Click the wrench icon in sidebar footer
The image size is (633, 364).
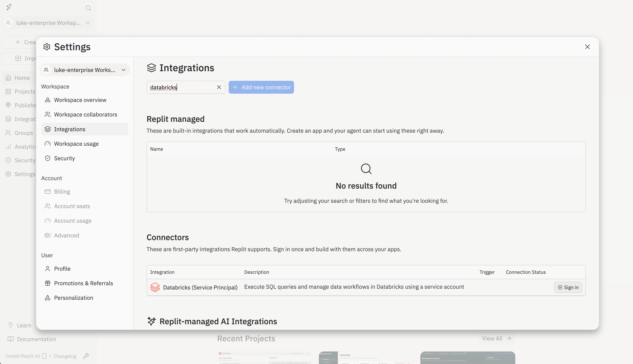coord(86,356)
